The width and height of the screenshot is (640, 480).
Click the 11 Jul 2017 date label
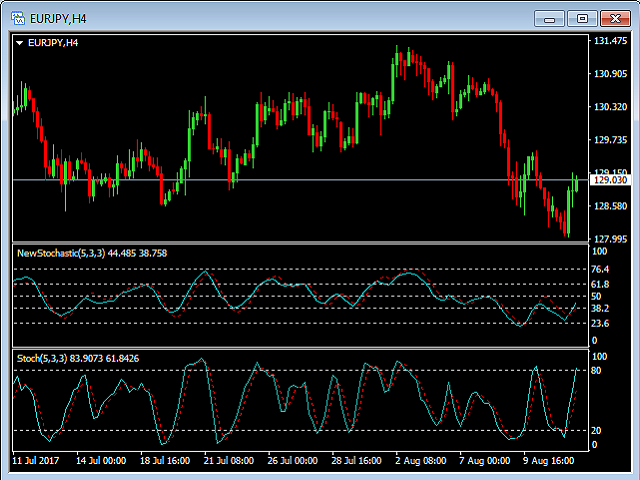click(38, 462)
